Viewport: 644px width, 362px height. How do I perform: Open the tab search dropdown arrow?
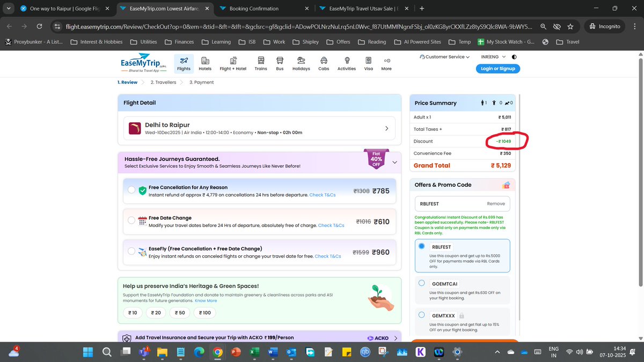click(x=8, y=9)
